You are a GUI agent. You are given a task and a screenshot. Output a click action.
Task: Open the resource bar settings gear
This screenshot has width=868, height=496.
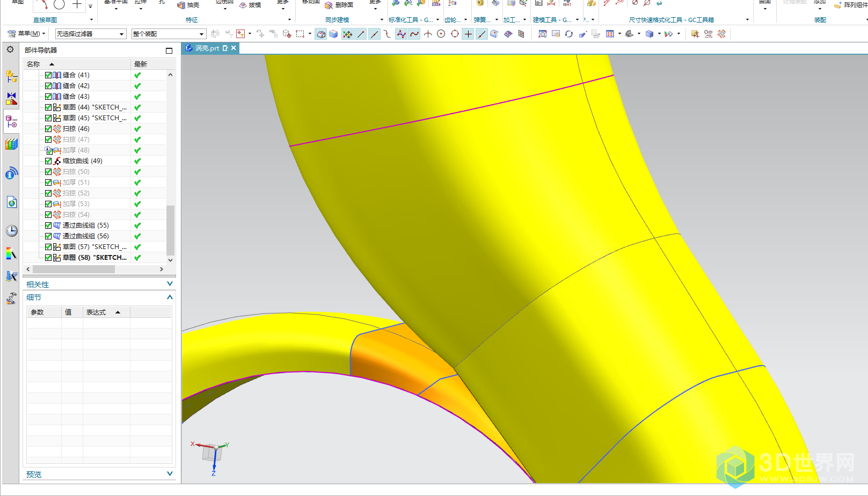(x=10, y=49)
